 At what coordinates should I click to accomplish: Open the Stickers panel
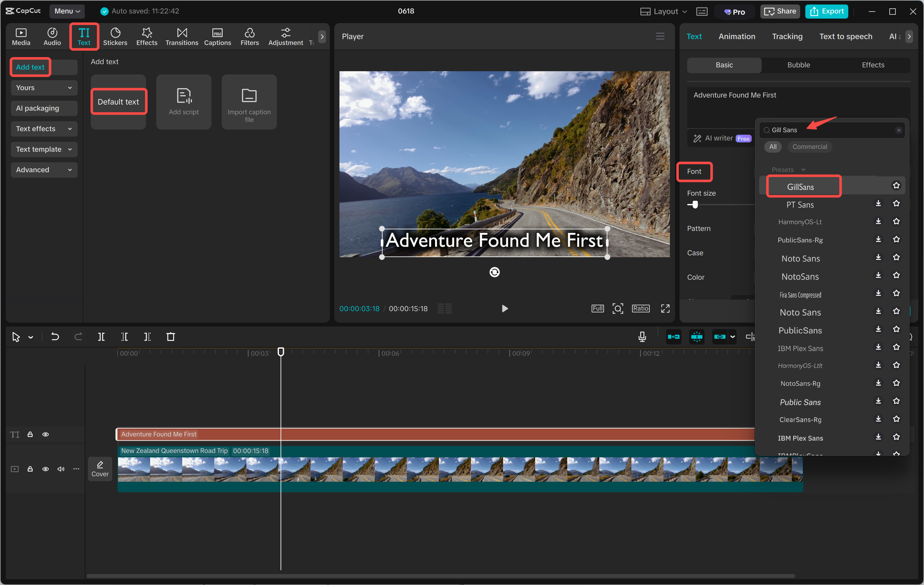pyautogui.click(x=115, y=37)
